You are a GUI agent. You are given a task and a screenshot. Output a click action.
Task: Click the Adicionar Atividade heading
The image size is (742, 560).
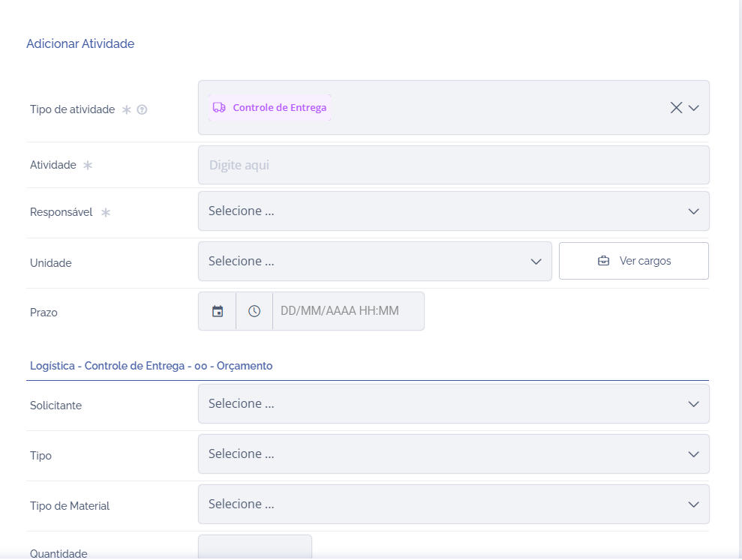coord(80,44)
